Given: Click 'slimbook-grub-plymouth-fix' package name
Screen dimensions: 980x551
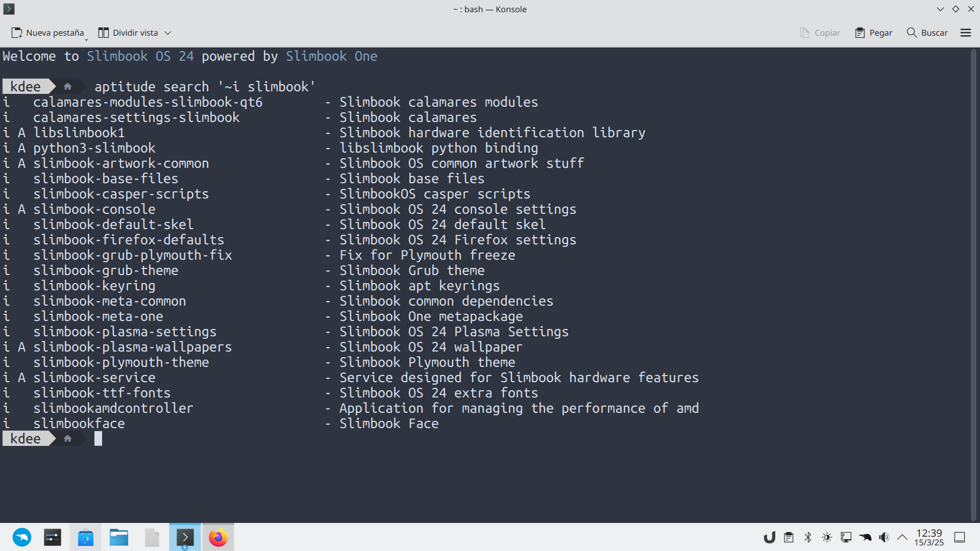Looking at the screenshot, I should point(133,255).
